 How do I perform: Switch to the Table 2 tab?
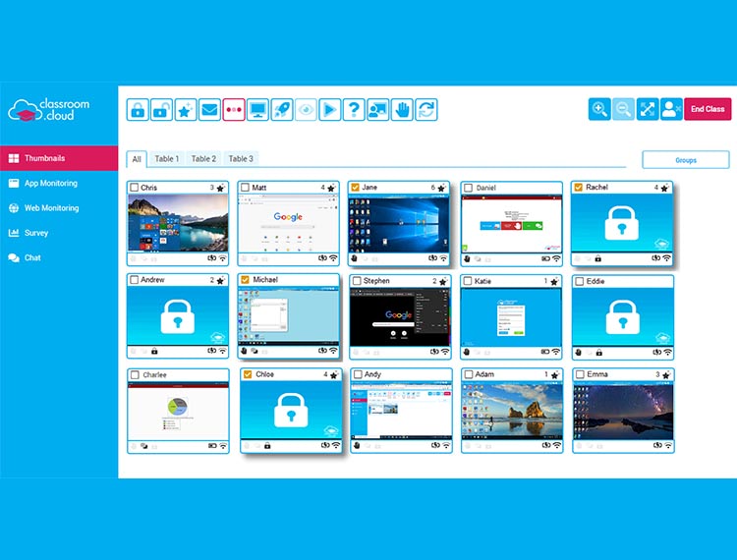(x=203, y=159)
